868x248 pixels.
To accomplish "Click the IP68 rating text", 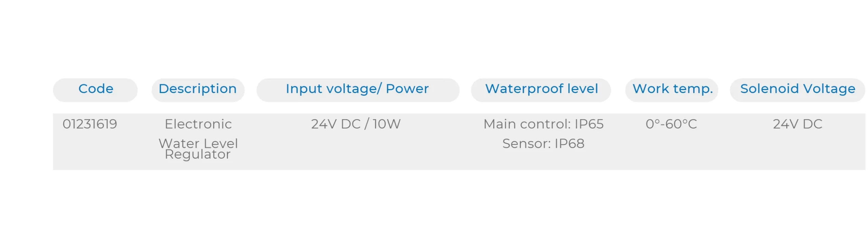I will tap(570, 144).
